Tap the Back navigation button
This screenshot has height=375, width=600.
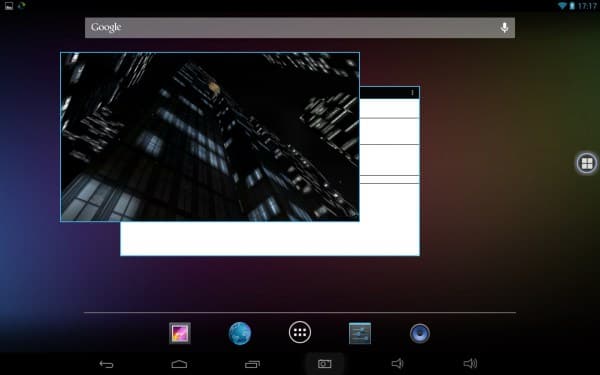106,364
